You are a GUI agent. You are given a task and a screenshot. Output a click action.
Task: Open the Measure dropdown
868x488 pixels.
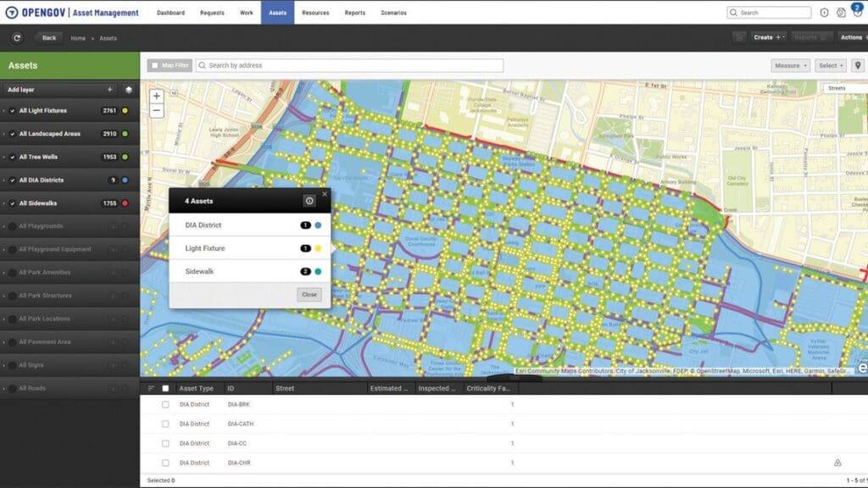791,65
